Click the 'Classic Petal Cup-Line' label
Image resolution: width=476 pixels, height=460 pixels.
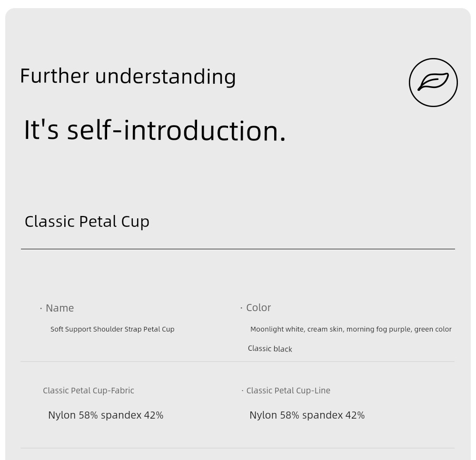pos(288,391)
